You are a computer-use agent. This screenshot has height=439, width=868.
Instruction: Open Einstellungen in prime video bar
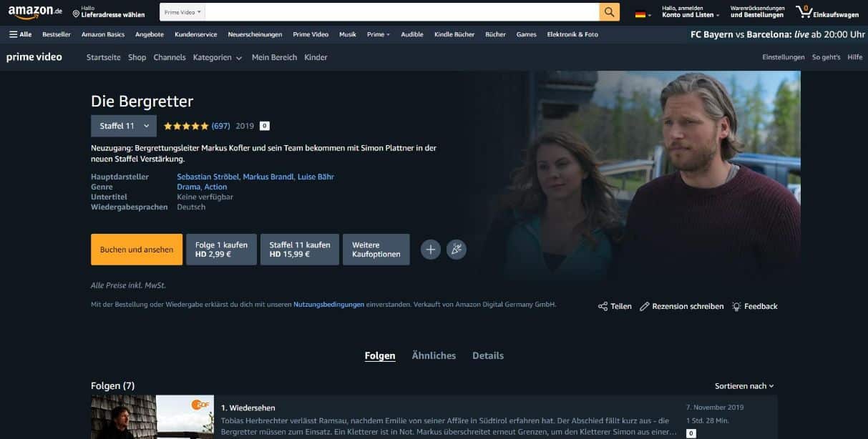coord(784,57)
